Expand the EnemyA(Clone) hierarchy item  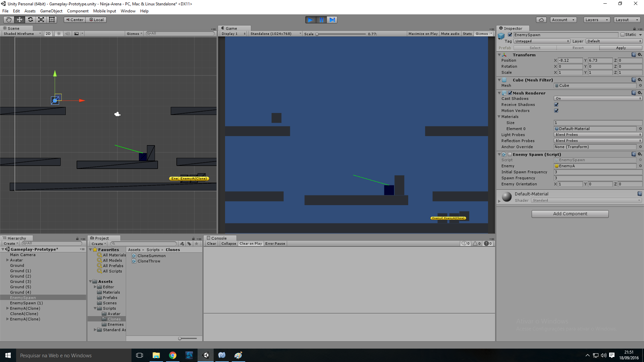(x=7, y=308)
